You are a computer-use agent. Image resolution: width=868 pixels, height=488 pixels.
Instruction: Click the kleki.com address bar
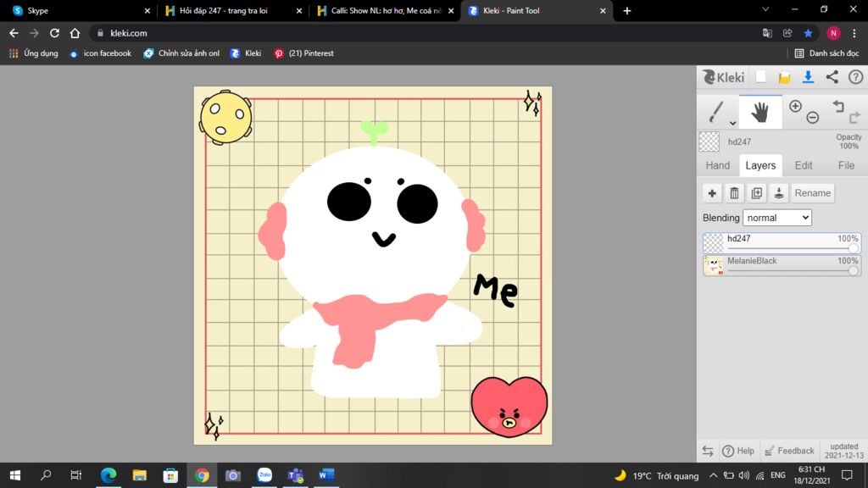424,33
